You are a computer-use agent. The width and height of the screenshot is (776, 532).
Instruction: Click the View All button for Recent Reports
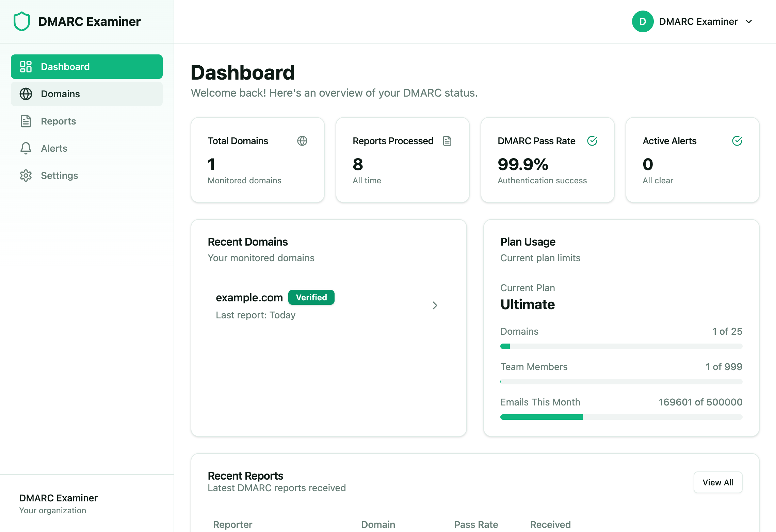pos(718,482)
